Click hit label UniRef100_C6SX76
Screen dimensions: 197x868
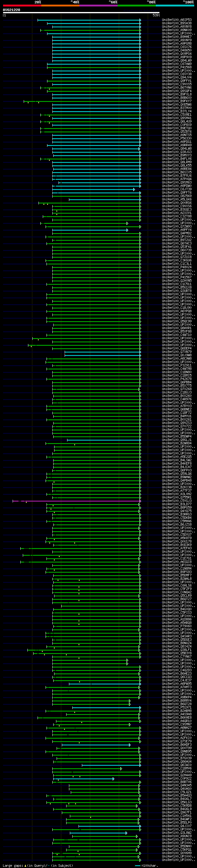pyautogui.click(x=177, y=47)
